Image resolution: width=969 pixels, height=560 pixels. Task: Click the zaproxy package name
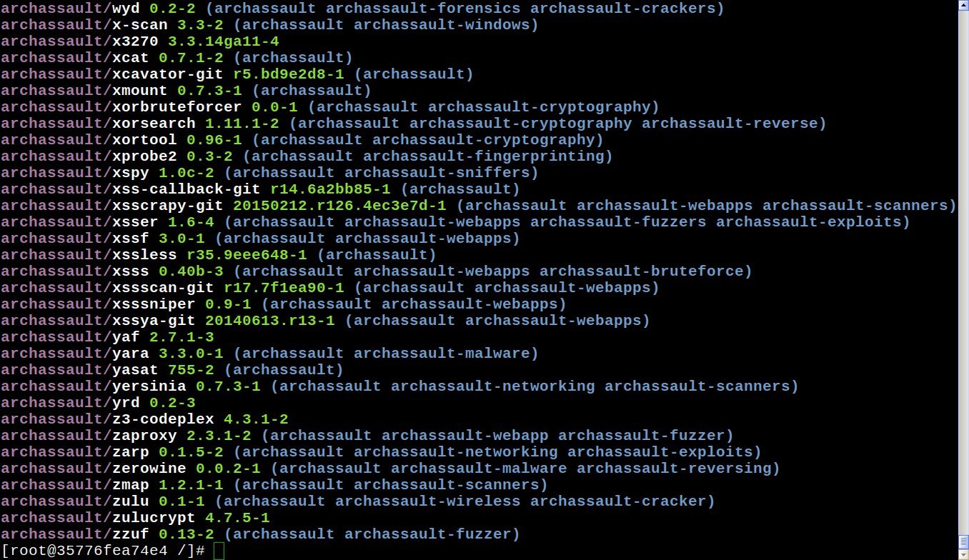click(x=144, y=436)
